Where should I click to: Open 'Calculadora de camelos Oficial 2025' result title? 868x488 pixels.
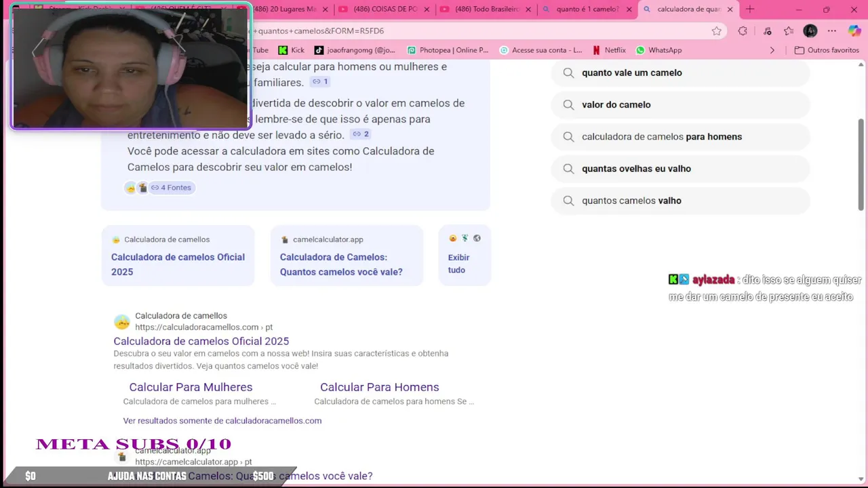point(201,341)
